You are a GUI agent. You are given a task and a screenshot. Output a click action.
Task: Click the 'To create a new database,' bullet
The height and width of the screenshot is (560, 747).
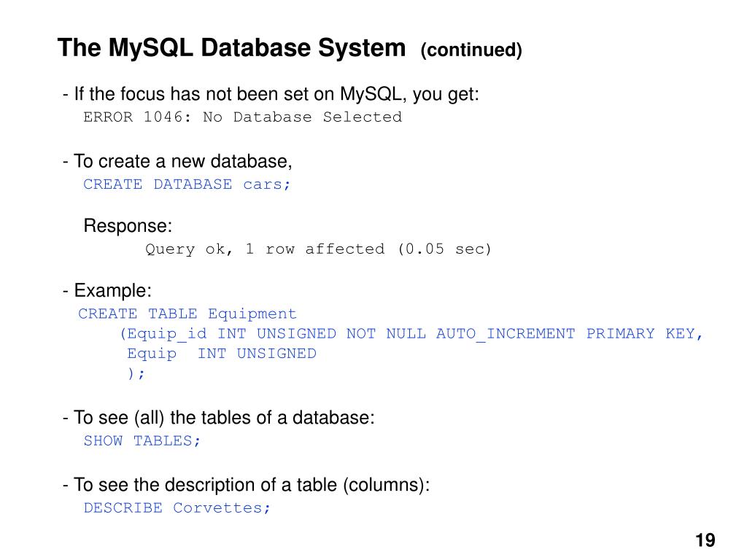[177, 161]
